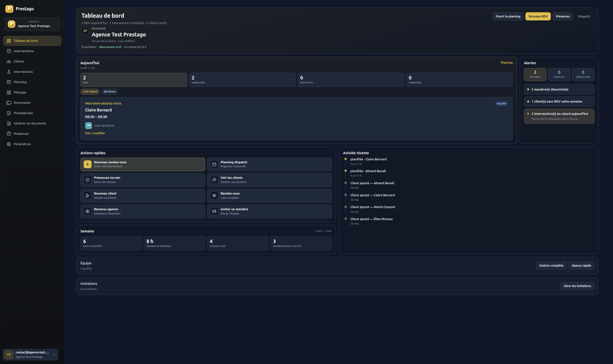The width and height of the screenshot is (613, 364).
Task: Click the Ouvrir le planning button
Action: pyautogui.click(x=508, y=16)
